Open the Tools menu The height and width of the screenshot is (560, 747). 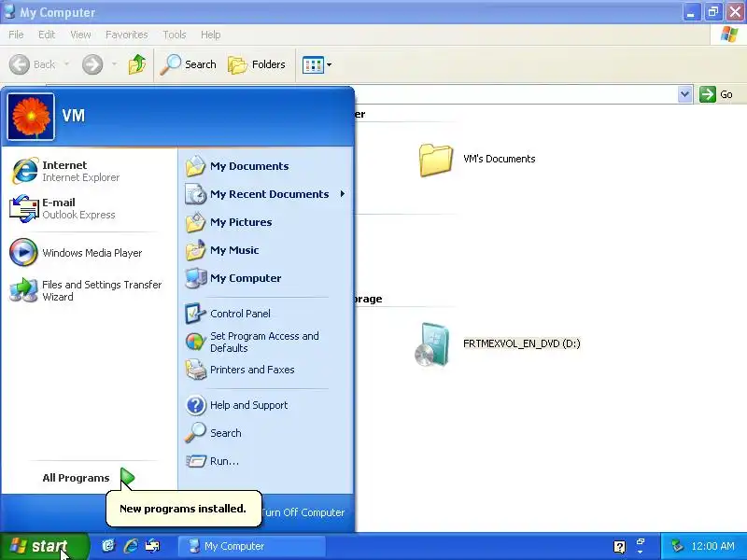[x=174, y=35]
